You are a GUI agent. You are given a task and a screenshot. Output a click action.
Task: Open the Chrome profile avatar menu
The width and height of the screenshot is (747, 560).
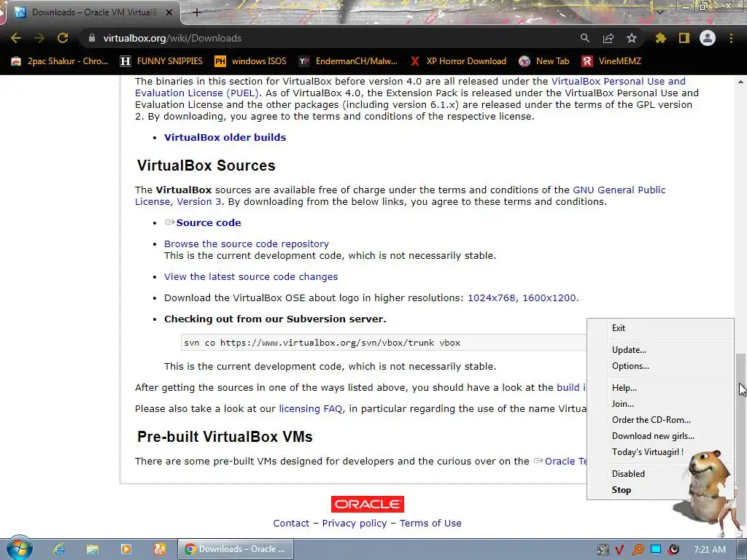[708, 38]
